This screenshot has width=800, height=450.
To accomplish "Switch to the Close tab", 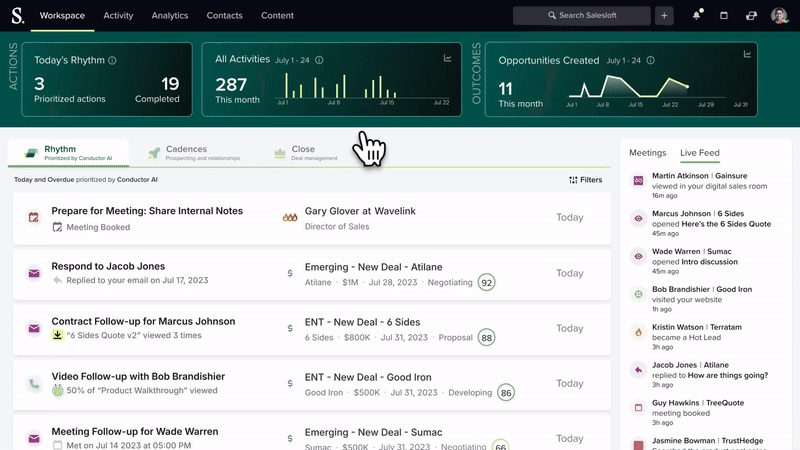I will pyautogui.click(x=306, y=153).
